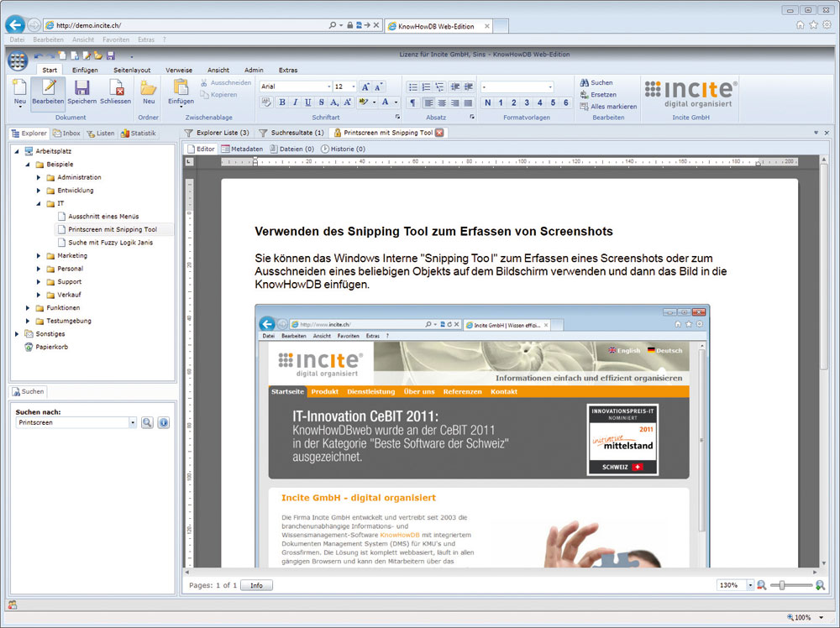
Task: Justify text alignment
Action: coord(468,102)
